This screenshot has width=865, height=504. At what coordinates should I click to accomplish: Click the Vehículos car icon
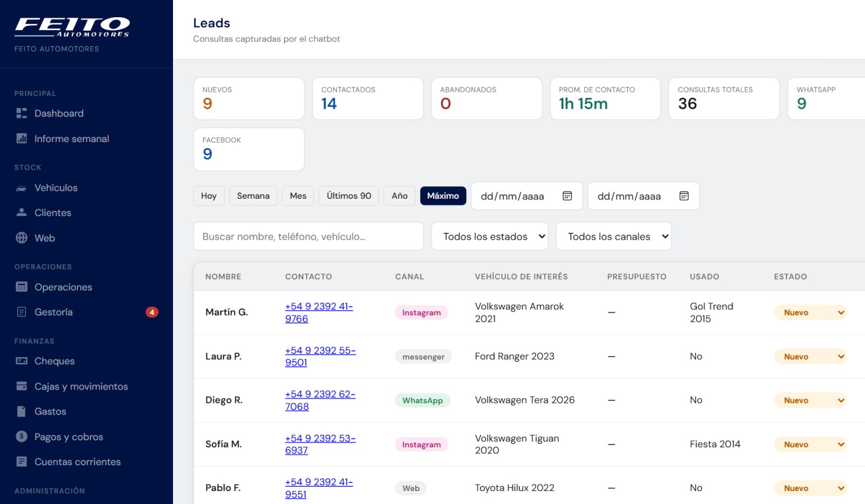pyautogui.click(x=22, y=188)
